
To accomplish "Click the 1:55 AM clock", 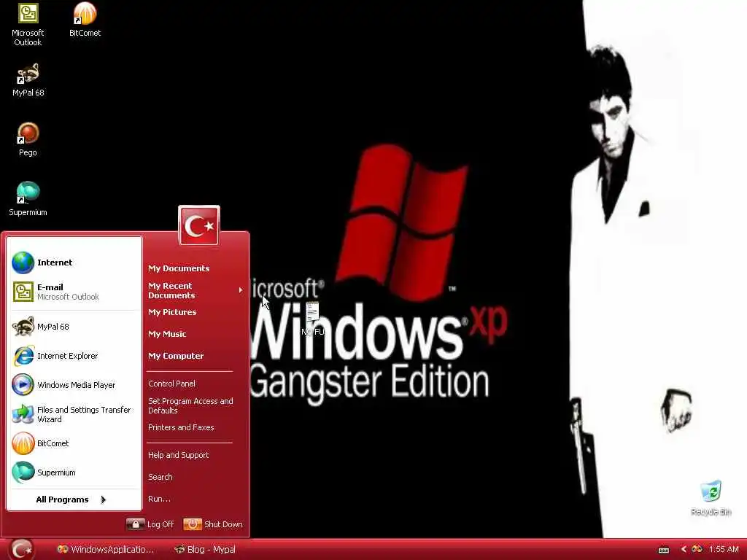I will (723, 550).
